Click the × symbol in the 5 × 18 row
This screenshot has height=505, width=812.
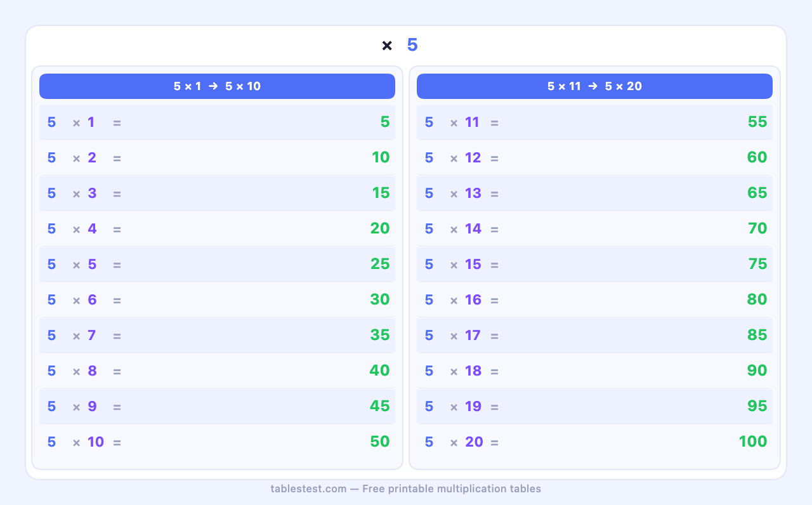coord(454,371)
